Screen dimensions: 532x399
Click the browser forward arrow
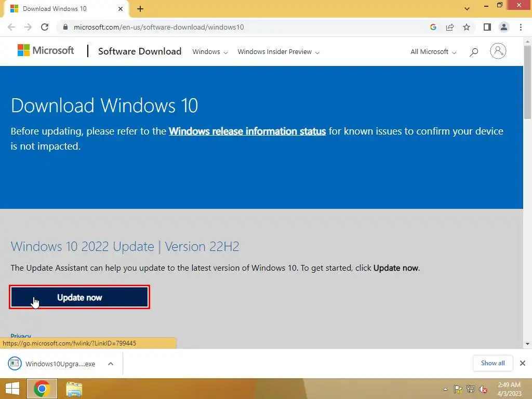[x=28, y=27]
